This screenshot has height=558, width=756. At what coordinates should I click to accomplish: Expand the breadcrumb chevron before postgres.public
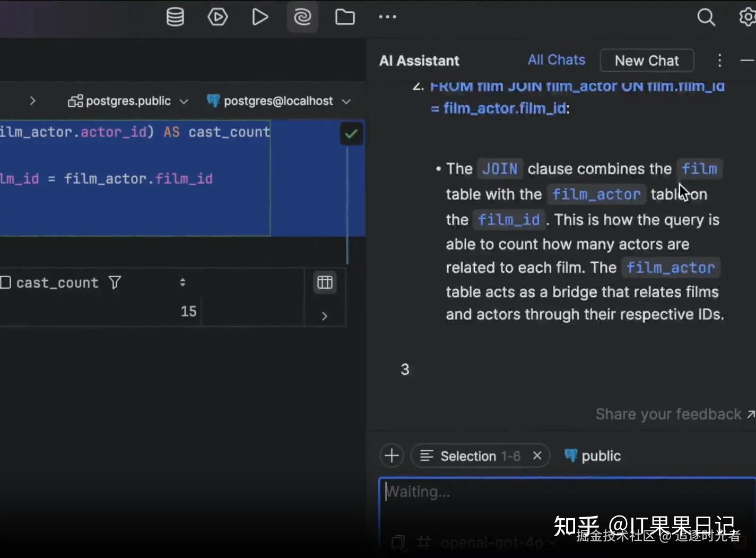point(32,101)
